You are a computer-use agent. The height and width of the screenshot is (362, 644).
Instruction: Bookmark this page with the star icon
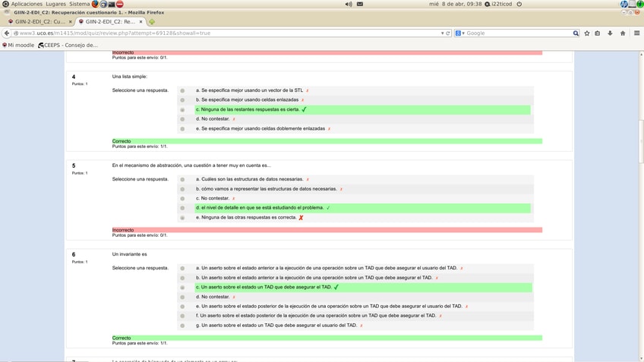coord(587,33)
